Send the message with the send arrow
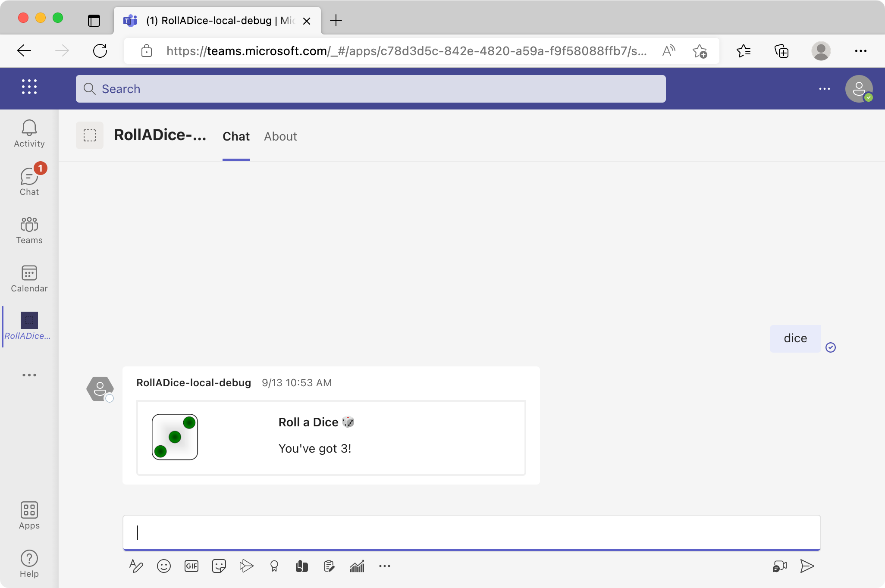 pos(807,566)
